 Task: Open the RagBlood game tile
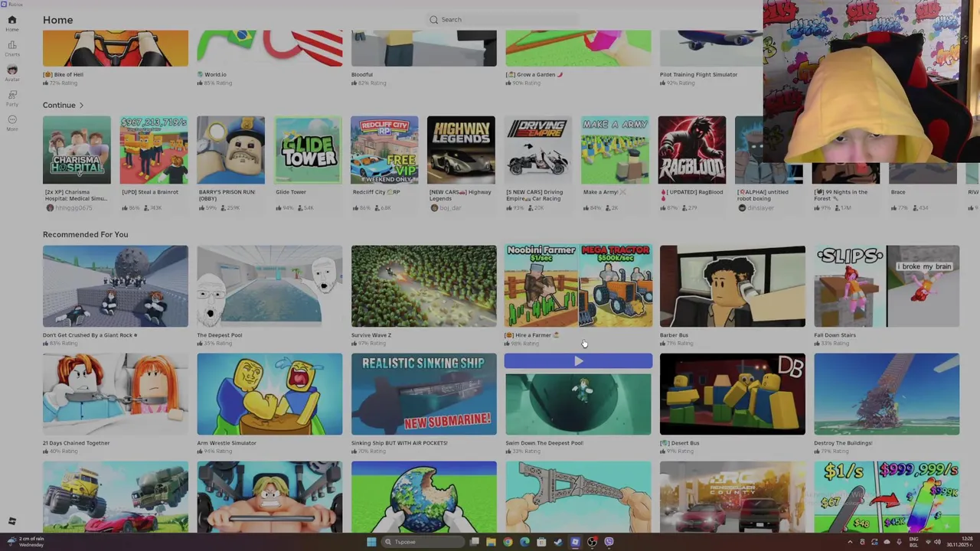pos(692,150)
